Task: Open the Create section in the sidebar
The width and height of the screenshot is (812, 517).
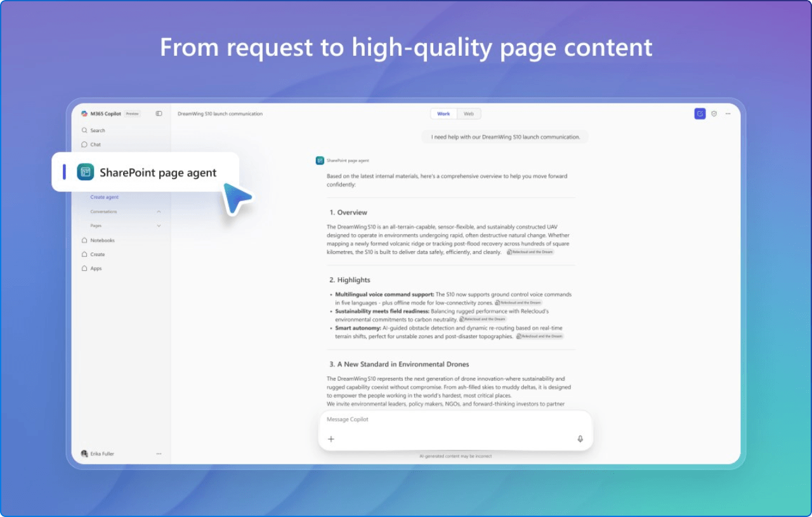Action: 96,254
